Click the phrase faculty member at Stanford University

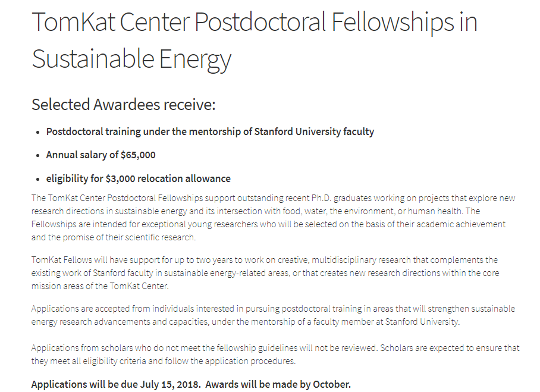pyautogui.click(x=387, y=322)
